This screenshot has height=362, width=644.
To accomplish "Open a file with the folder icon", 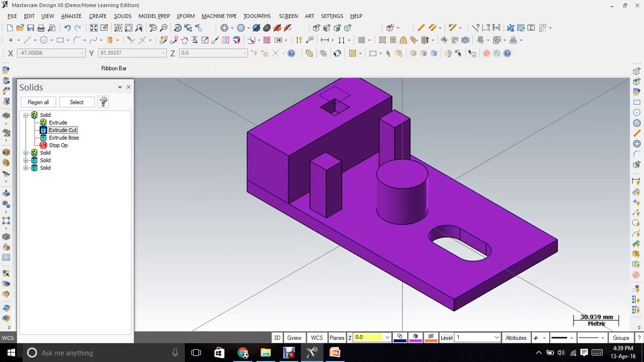I will pyautogui.click(x=20, y=28).
